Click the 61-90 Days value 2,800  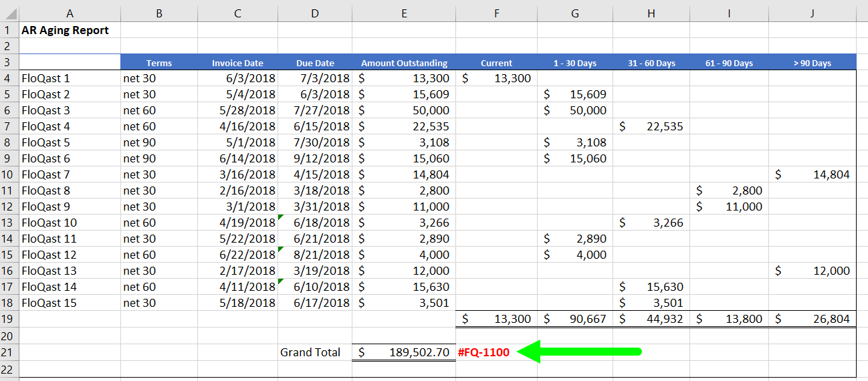coord(729,190)
